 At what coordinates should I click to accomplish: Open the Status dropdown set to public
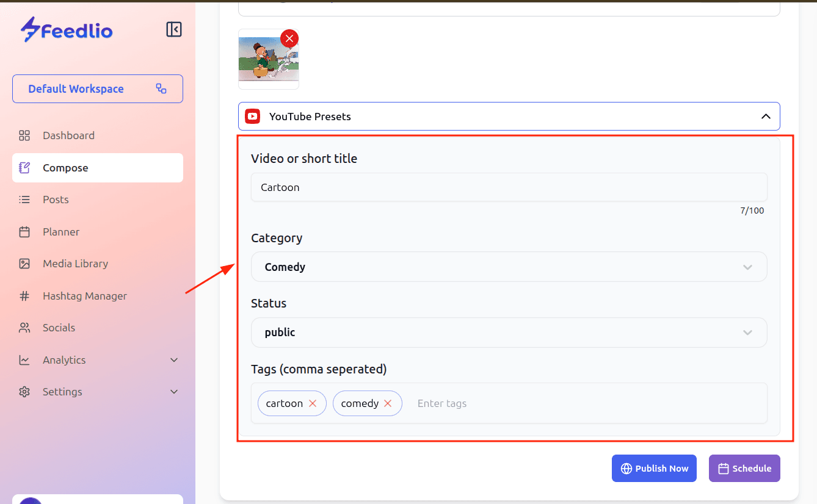509,333
